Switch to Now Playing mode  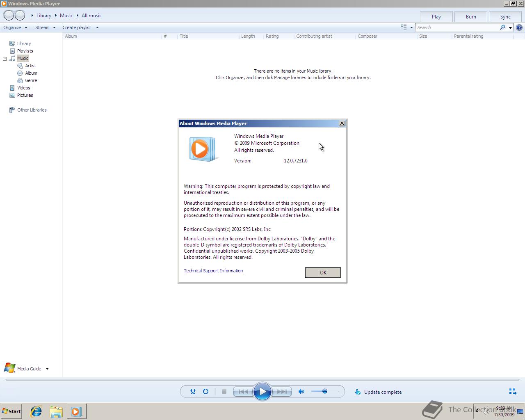[512, 392]
